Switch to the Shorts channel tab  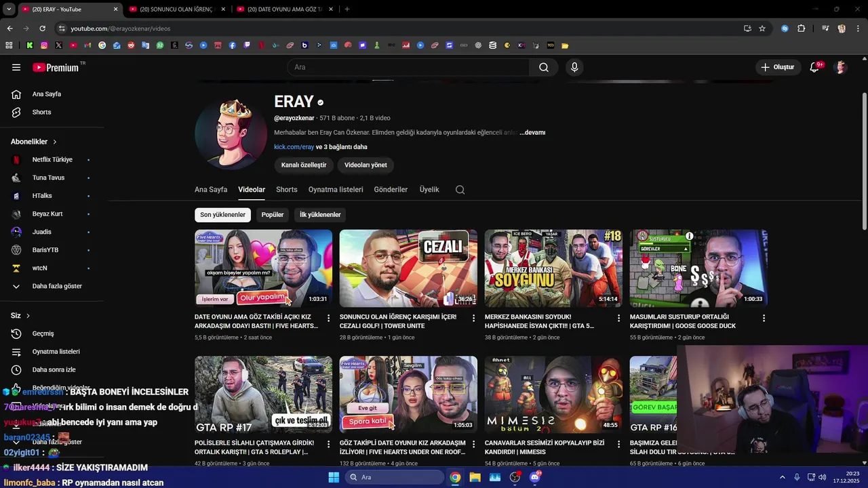pyautogui.click(x=287, y=190)
